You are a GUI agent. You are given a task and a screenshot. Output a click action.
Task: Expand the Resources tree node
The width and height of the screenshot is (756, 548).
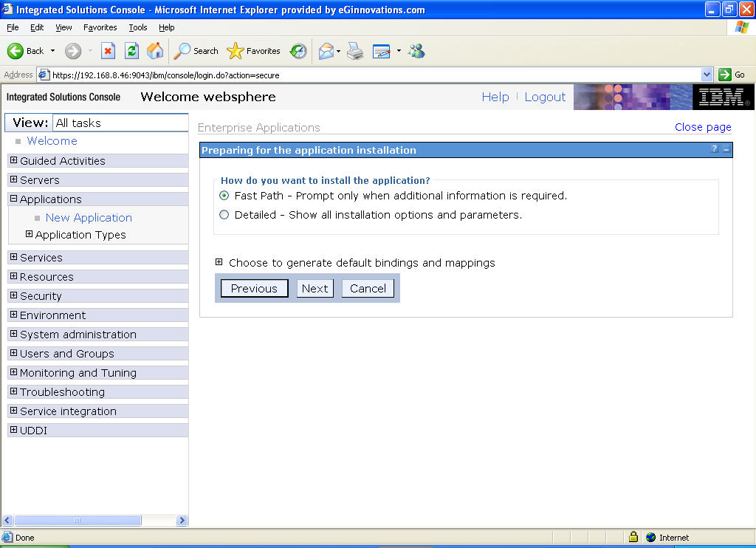[13, 276]
